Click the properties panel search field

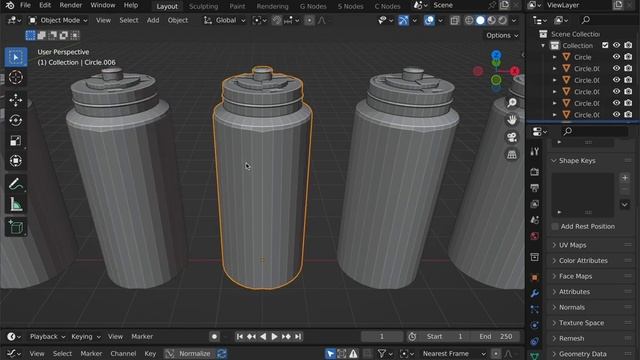click(x=594, y=131)
